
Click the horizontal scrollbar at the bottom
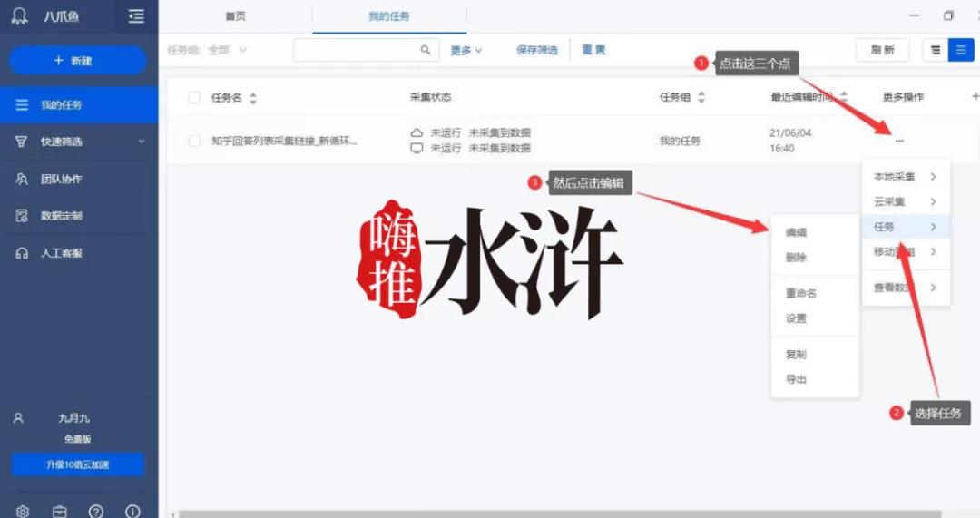point(559,514)
